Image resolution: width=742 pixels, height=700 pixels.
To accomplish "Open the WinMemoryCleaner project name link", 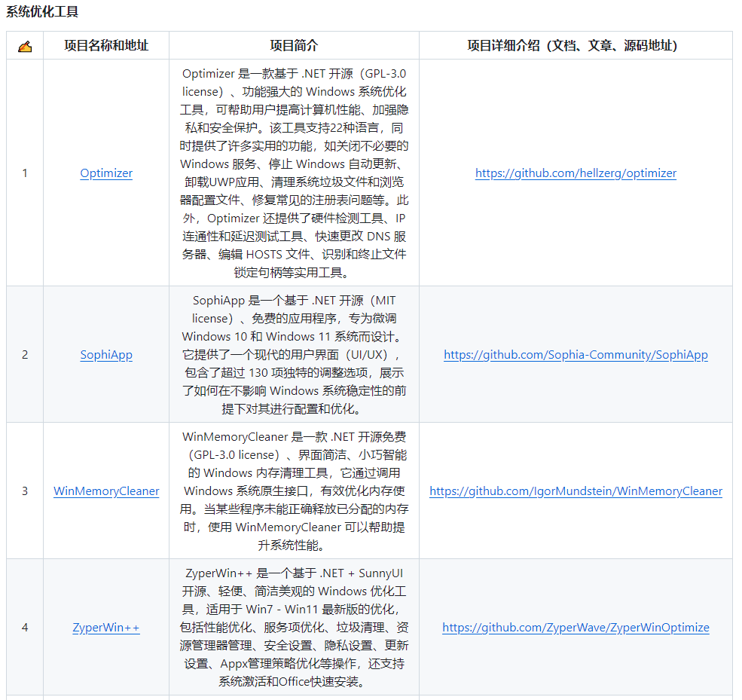I will pos(106,491).
